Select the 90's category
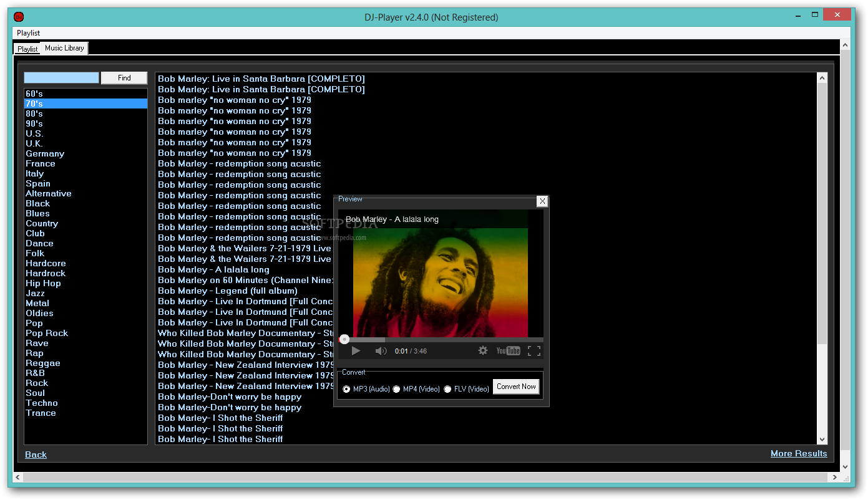The height and width of the screenshot is (500, 868). click(85, 123)
